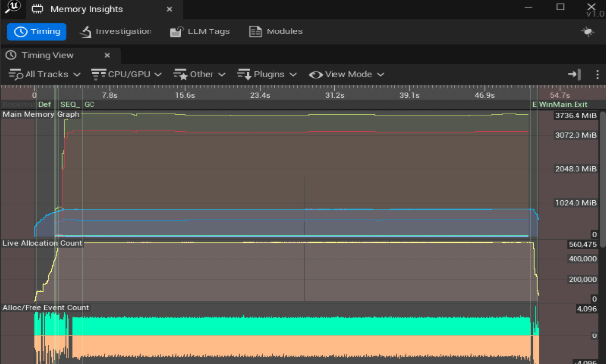Click the microscope Investigation icon
606x364 pixels.
pos(86,31)
